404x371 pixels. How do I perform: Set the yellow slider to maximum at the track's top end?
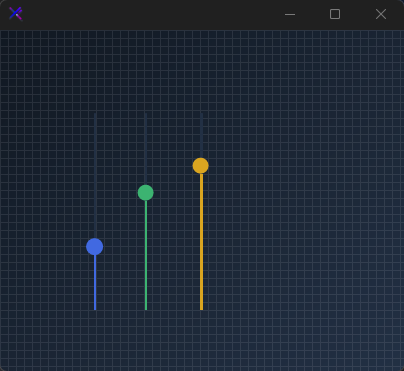pos(201,114)
